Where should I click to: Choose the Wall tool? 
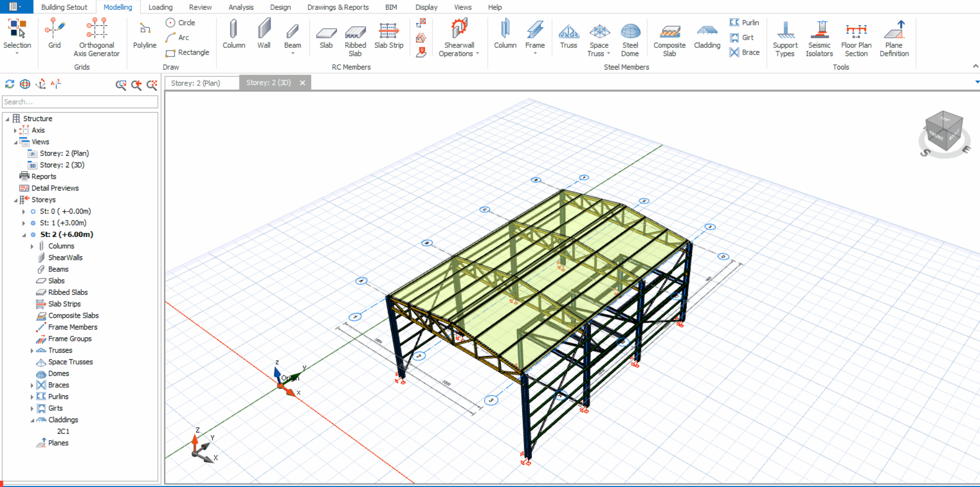pyautogui.click(x=264, y=33)
